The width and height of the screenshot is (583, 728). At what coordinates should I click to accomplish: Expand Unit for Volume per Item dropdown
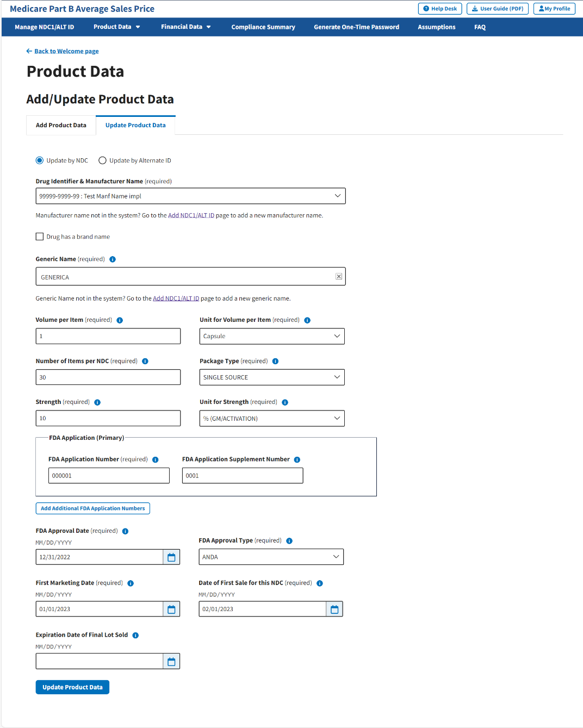point(272,336)
